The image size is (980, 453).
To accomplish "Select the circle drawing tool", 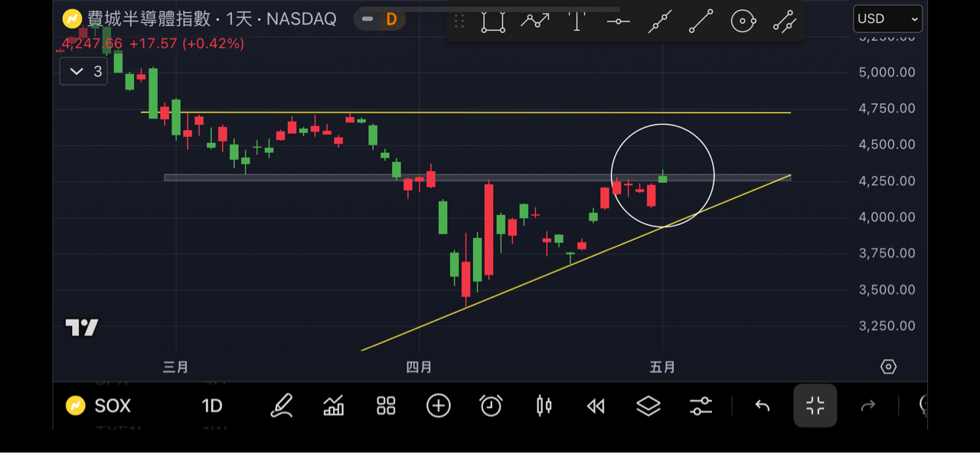I will [743, 21].
